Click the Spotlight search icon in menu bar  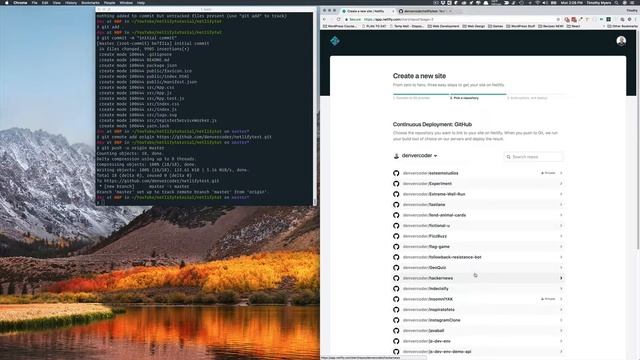coord(616,2)
